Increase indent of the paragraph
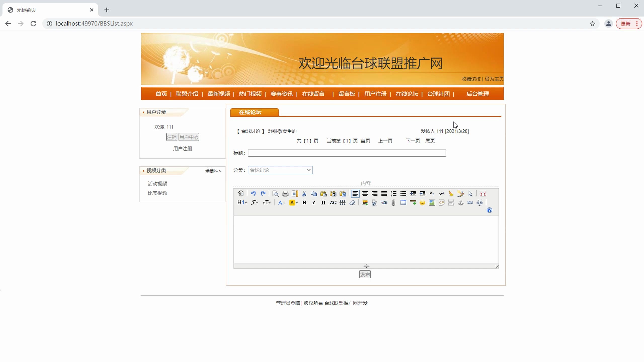644x362 pixels. 413,193
